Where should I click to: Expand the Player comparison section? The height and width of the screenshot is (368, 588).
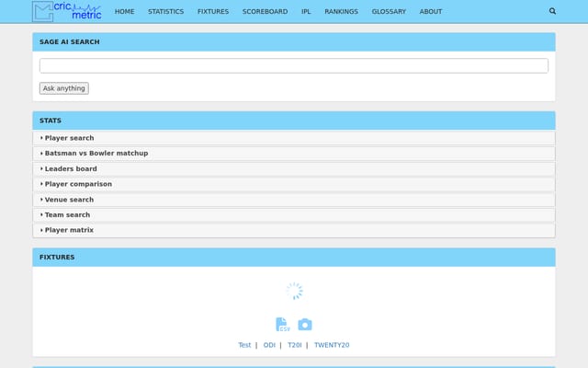coord(294,184)
